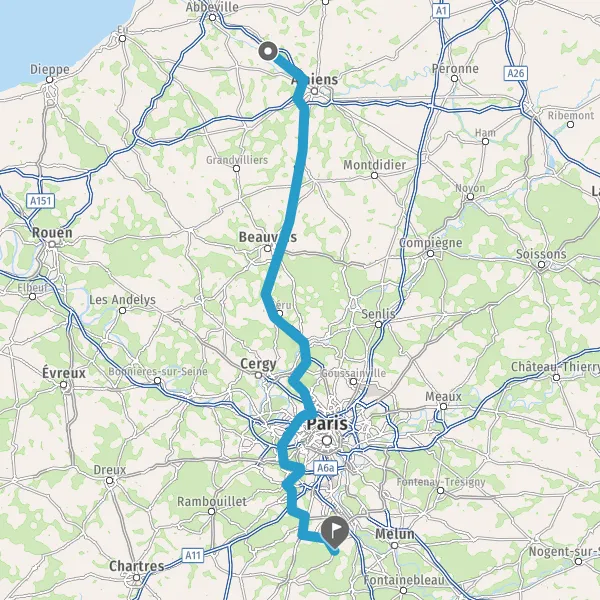Click the A6a highway shield

(326, 468)
